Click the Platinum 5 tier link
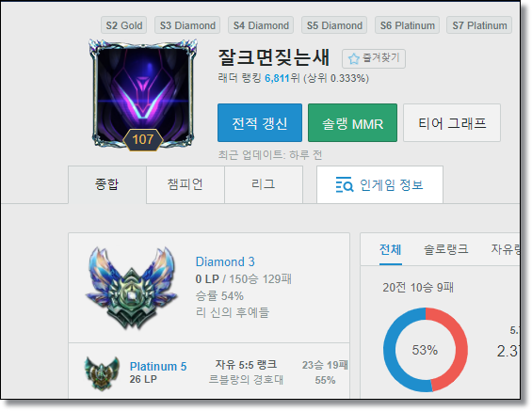532x411 pixels. click(158, 366)
